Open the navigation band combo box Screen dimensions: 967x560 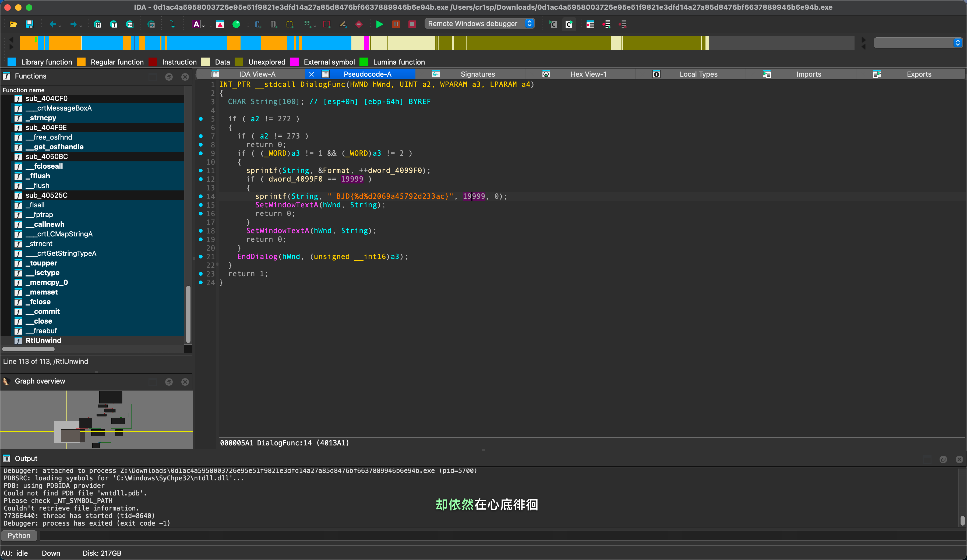point(918,43)
